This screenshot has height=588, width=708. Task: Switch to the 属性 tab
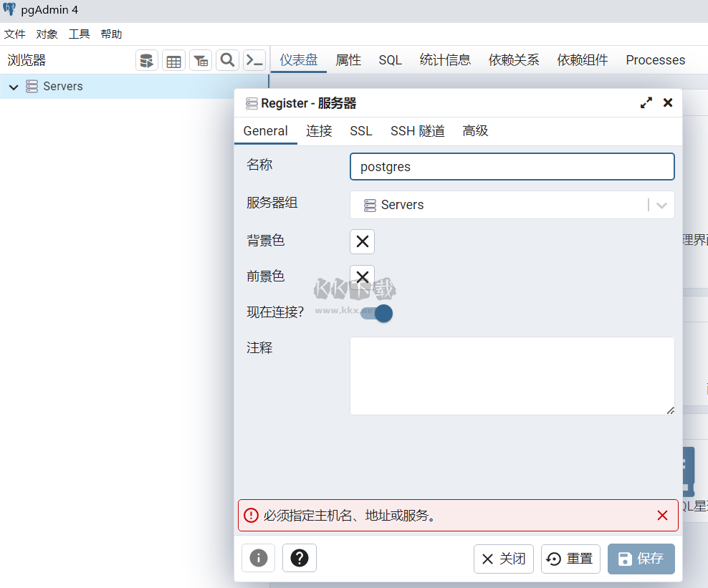(x=348, y=60)
